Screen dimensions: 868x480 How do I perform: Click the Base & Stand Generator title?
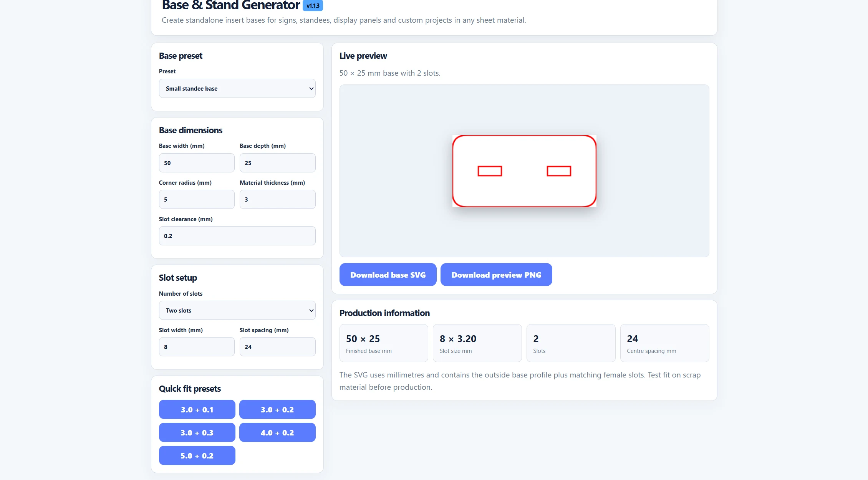[231, 5]
